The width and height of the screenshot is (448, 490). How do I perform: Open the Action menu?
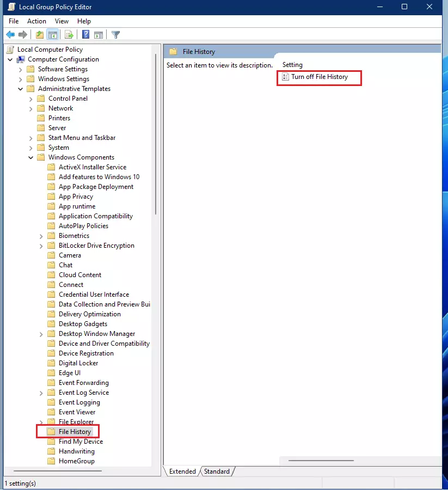coord(36,21)
